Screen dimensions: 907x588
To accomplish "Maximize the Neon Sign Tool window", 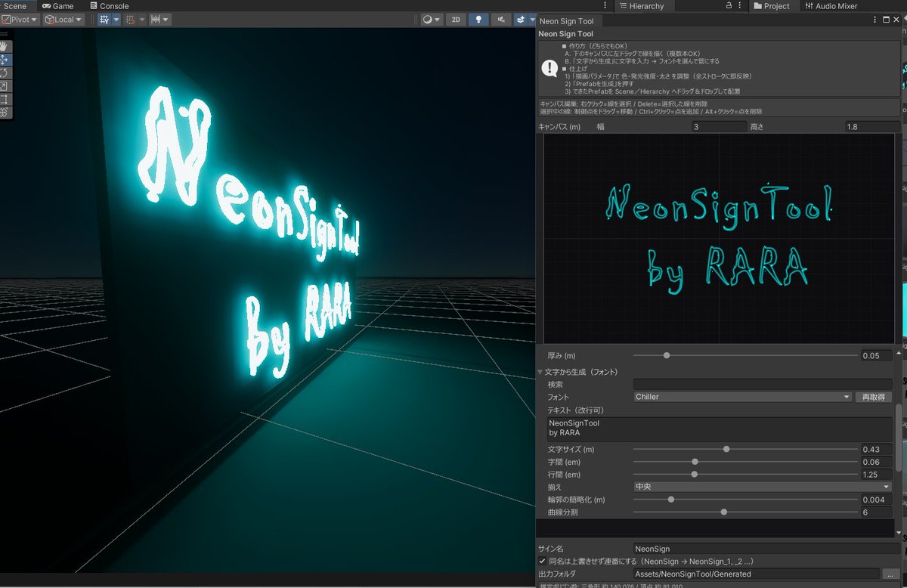I will (887, 20).
